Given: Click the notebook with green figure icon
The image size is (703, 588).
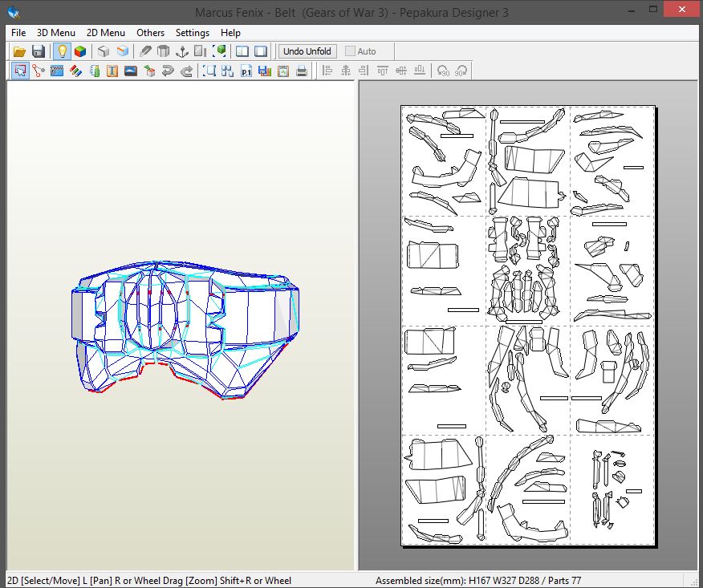Looking at the screenshot, I should tap(94, 71).
